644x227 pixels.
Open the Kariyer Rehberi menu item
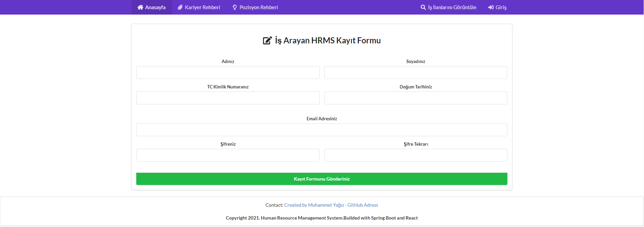point(199,7)
